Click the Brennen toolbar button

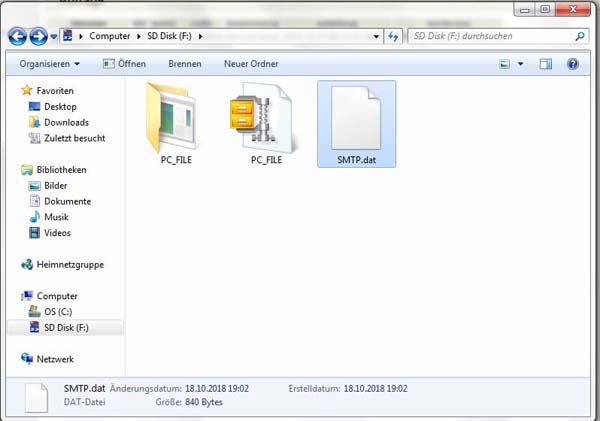coord(184,64)
